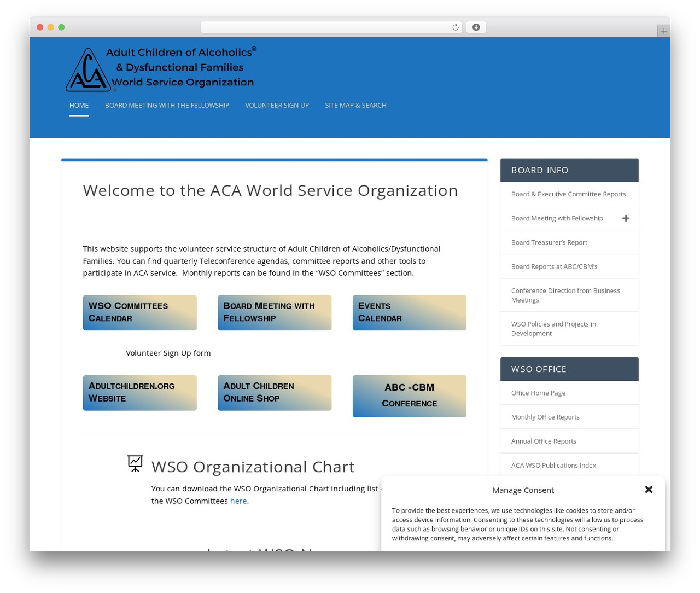Open the Adult Children Online Shop tile
The image size is (700, 593).
click(275, 393)
